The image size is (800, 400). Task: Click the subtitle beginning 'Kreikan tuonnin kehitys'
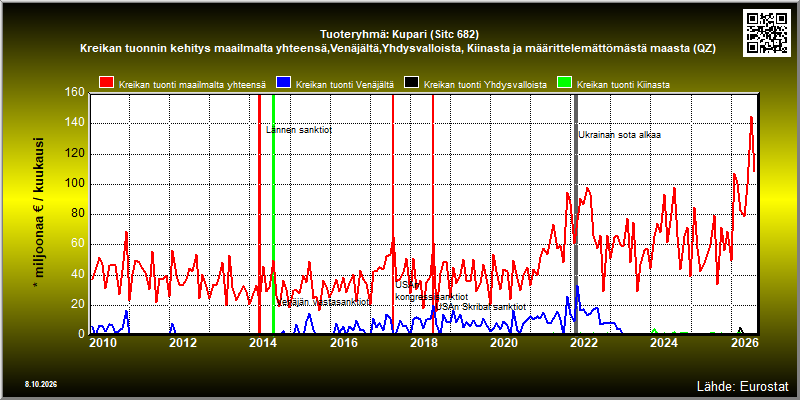coord(398,49)
